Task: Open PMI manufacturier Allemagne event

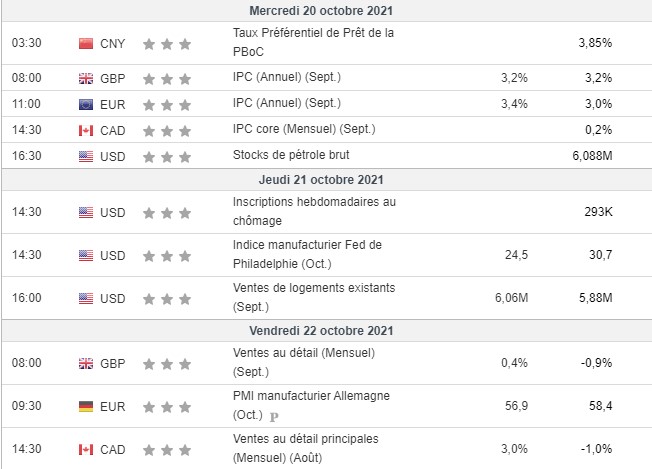Action: pos(311,396)
